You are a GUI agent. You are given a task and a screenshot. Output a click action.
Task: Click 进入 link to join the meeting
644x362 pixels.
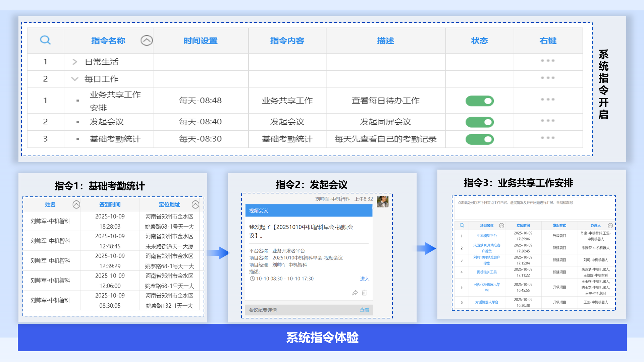coord(364,279)
